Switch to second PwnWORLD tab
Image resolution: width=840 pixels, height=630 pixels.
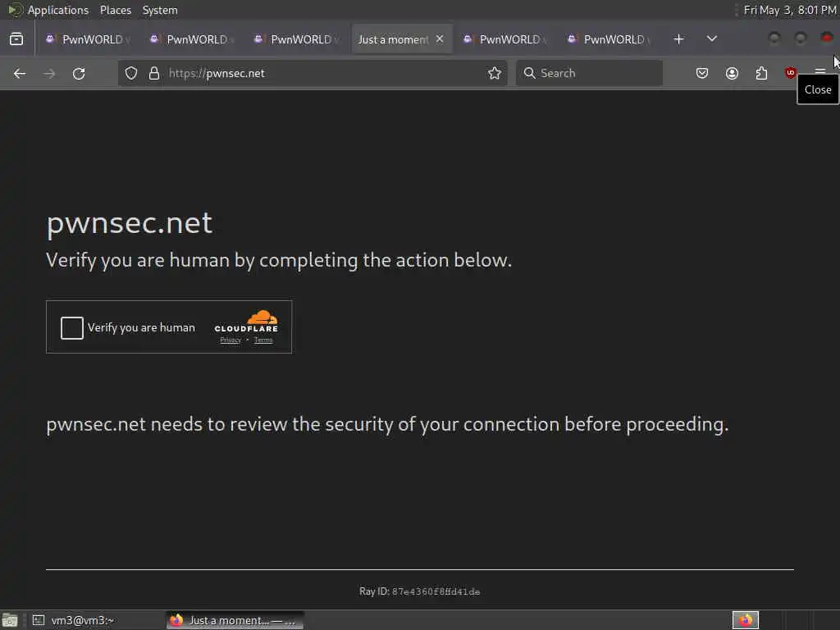click(x=192, y=39)
